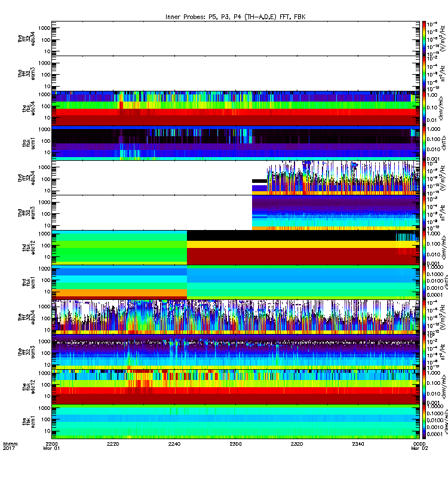
Task: Click the "the fff 32 scm3" axis title
Action: coord(26,352)
